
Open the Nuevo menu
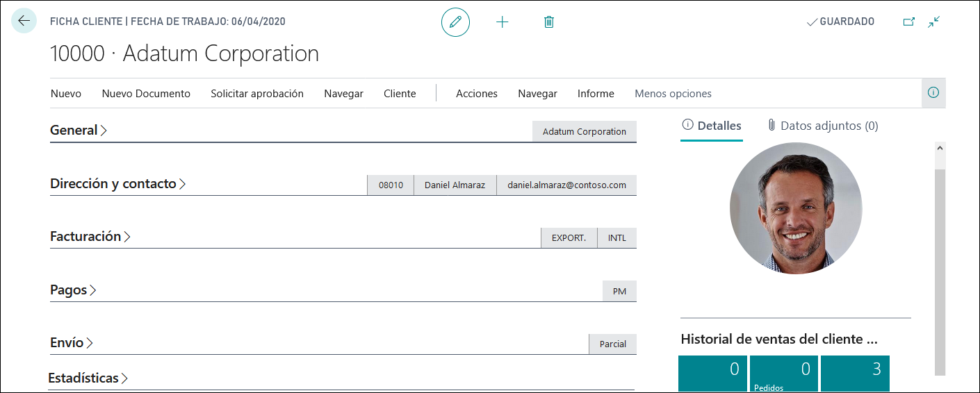[66, 94]
